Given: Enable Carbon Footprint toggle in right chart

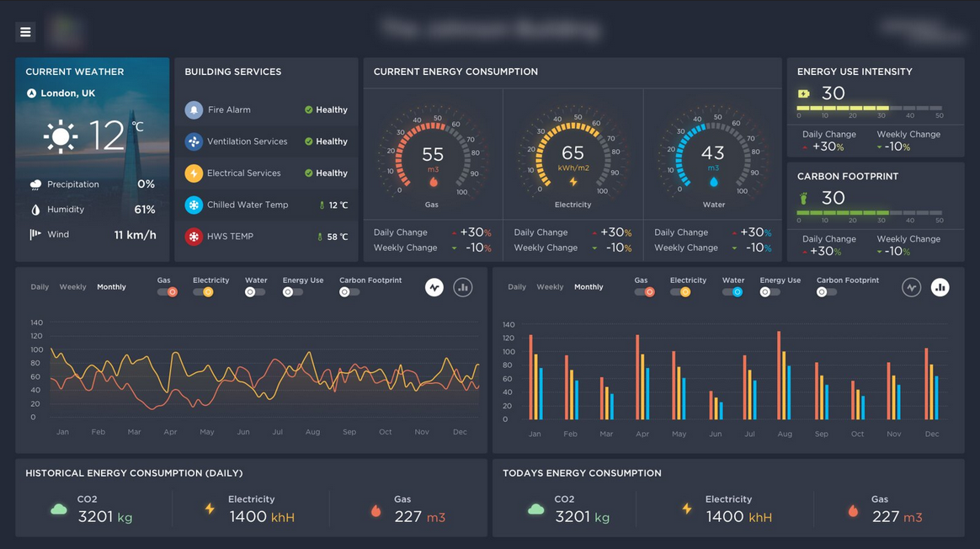Looking at the screenshot, I should [826, 292].
